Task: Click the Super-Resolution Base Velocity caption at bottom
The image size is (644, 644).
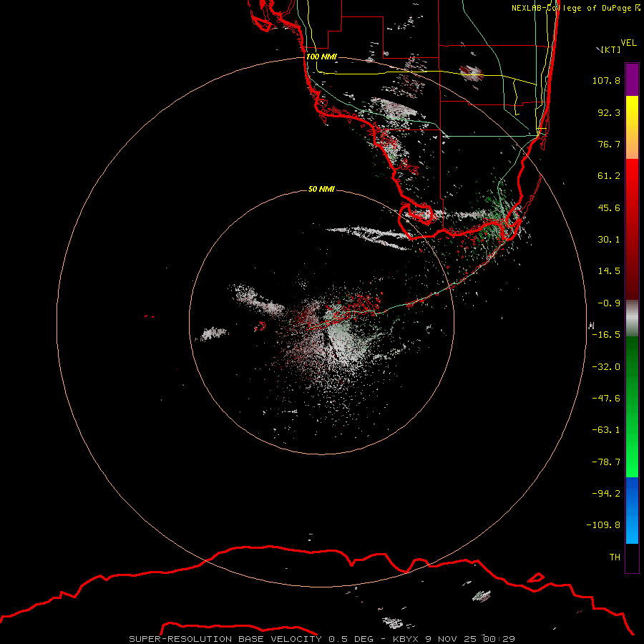Action: pos(322,639)
